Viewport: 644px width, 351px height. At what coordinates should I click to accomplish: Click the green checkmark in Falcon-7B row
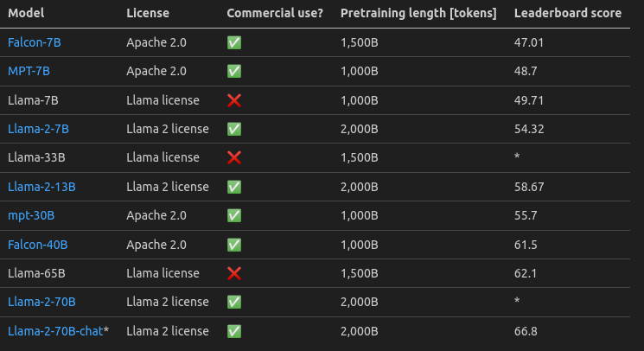[x=233, y=42]
